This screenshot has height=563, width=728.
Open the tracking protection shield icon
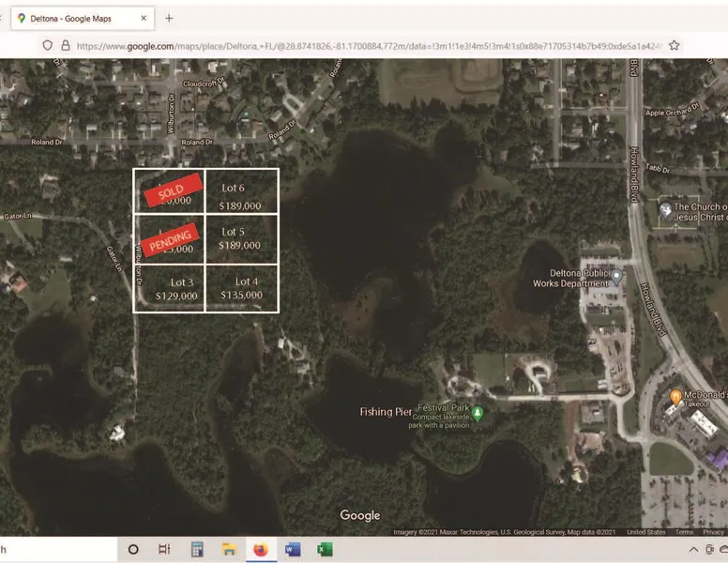[x=48, y=45]
